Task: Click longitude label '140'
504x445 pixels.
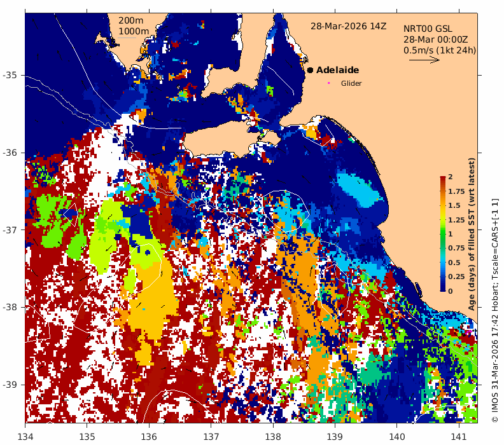Action: point(397,437)
